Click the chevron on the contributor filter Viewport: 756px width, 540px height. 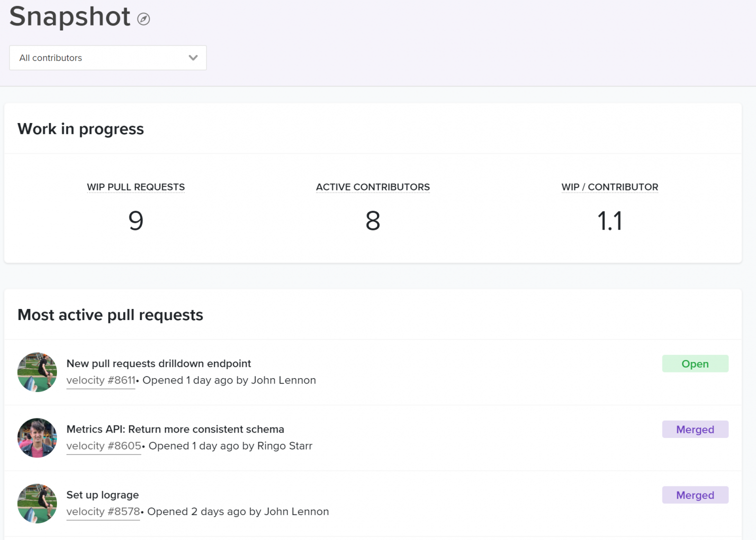[193, 57]
